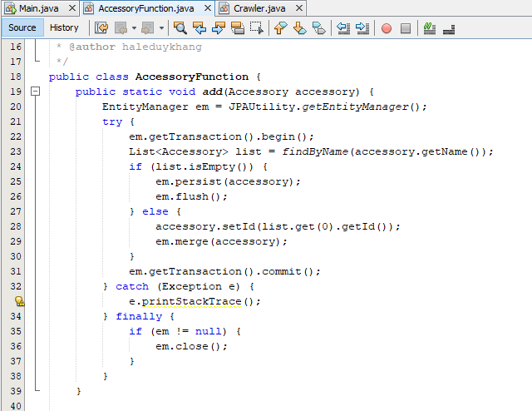Click Previous Bookmark icon
Screen dimensions: 532x411
tap(281, 27)
